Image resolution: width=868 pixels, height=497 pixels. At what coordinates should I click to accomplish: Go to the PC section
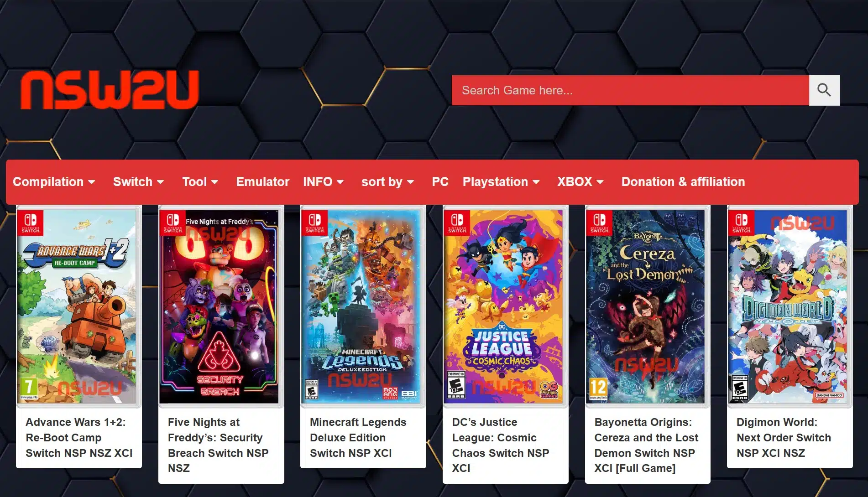440,182
